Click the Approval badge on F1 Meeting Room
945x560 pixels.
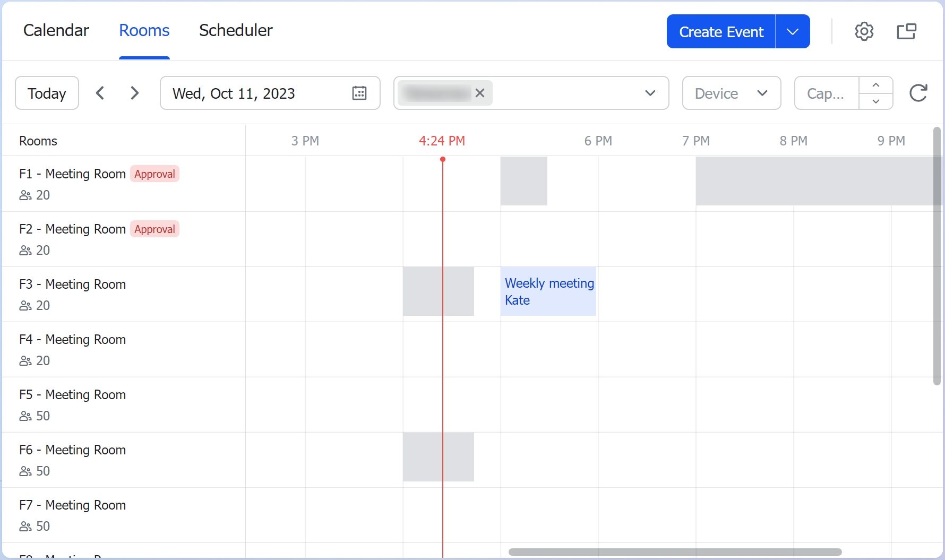[x=154, y=174]
